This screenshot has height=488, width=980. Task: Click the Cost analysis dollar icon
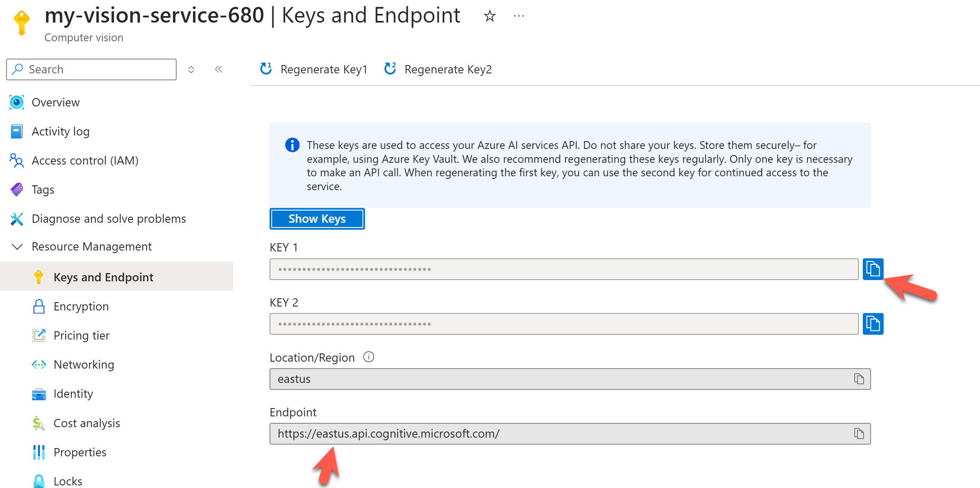pos(39,423)
